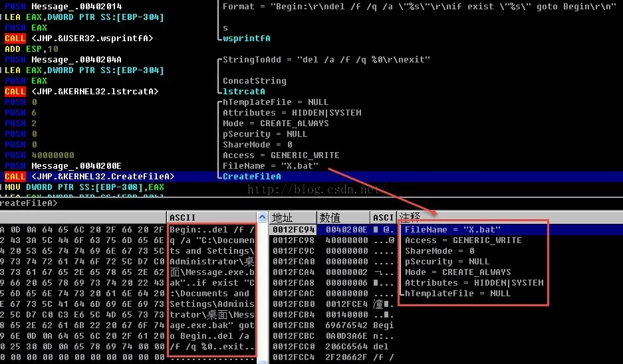The height and width of the screenshot is (364, 623).
Task: Click the dump pane scroll-up arrow
Action: [262, 217]
